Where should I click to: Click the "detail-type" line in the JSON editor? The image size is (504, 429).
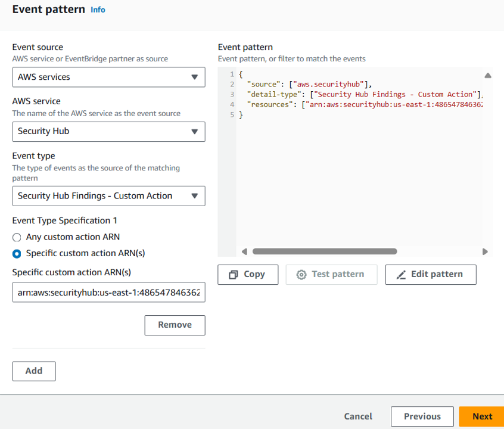[x=365, y=95]
